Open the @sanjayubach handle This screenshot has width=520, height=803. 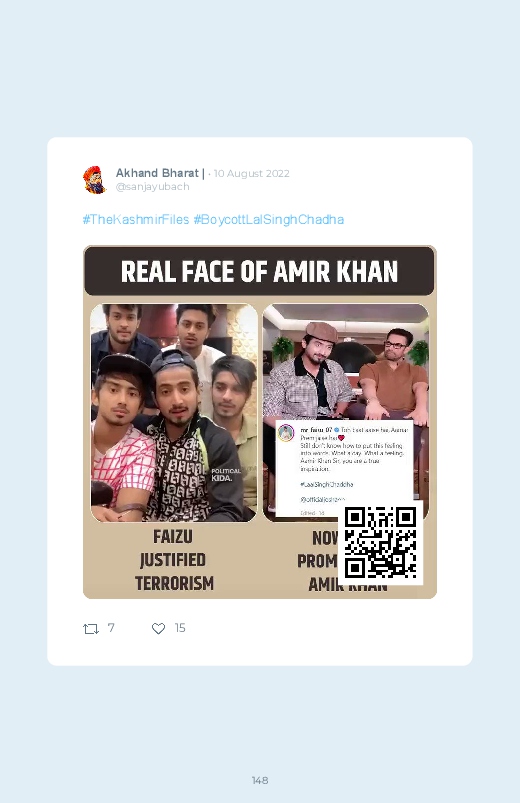pyautogui.click(x=153, y=187)
